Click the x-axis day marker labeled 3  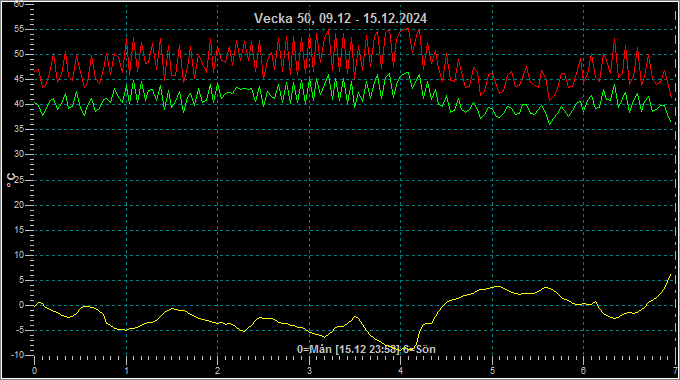tap(309, 371)
